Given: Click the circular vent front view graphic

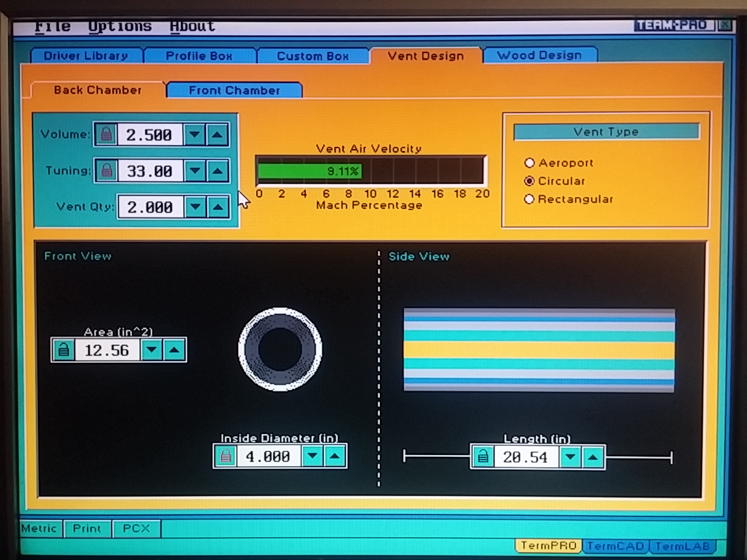Looking at the screenshot, I should 280,349.
